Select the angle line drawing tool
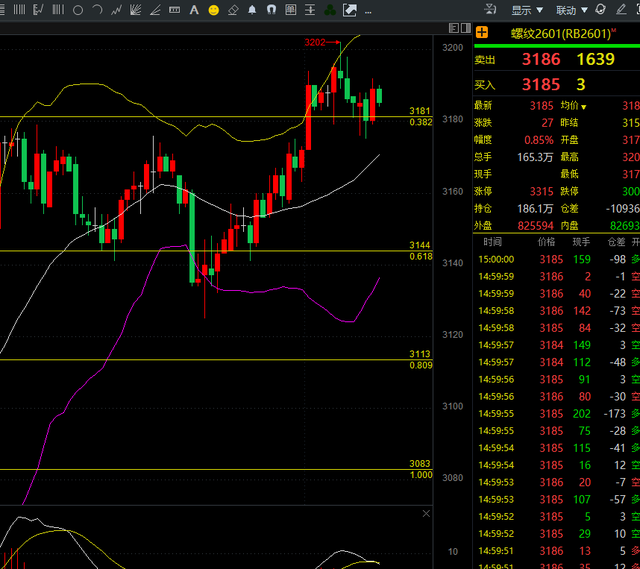640x569 pixels. click(x=155, y=10)
